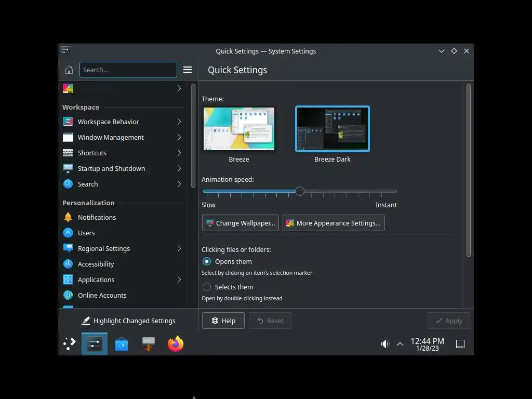Click the Appearance colorful icon in sidebar
The image size is (532, 399).
click(x=68, y=88)
